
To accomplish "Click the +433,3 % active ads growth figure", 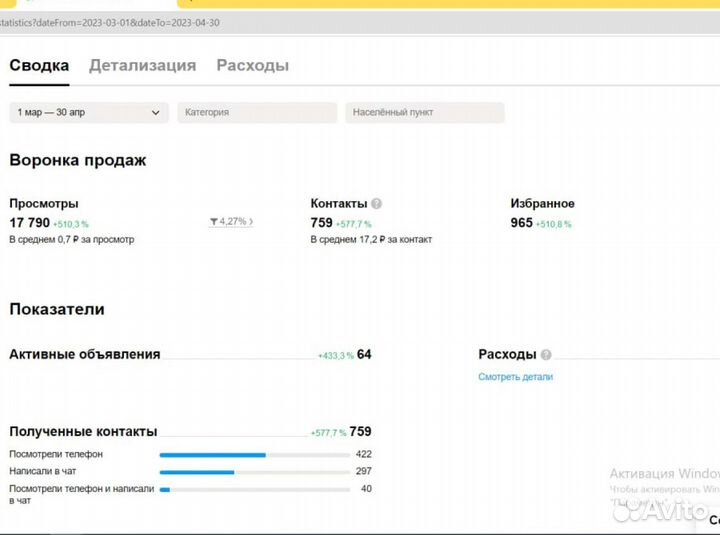I will coord(336,356).
